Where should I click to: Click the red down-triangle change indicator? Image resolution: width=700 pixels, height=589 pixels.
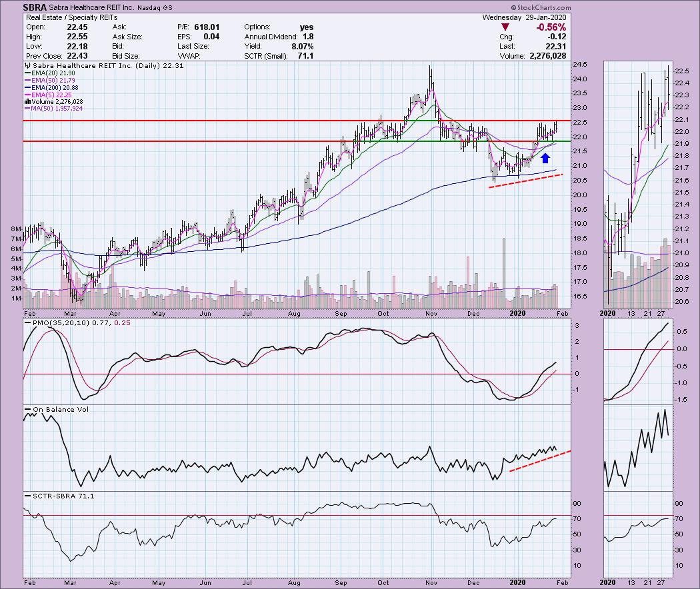coord(505,27)
